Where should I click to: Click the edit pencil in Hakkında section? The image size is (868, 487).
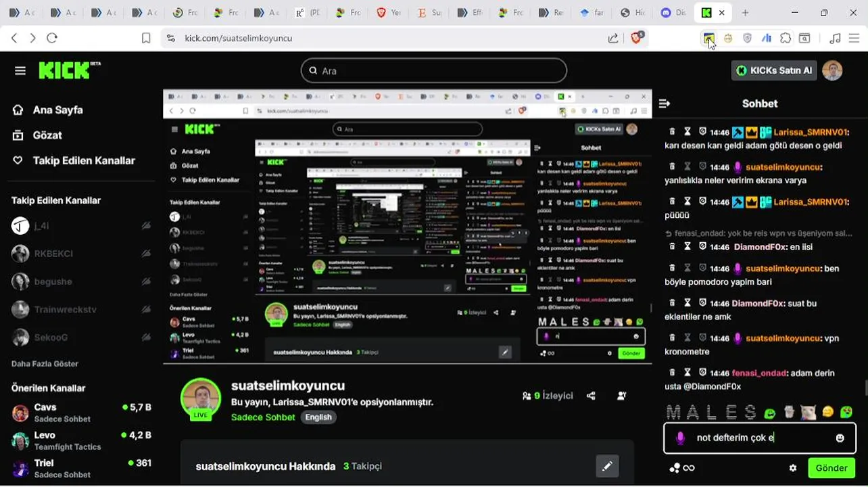click(x=607, y=466)
